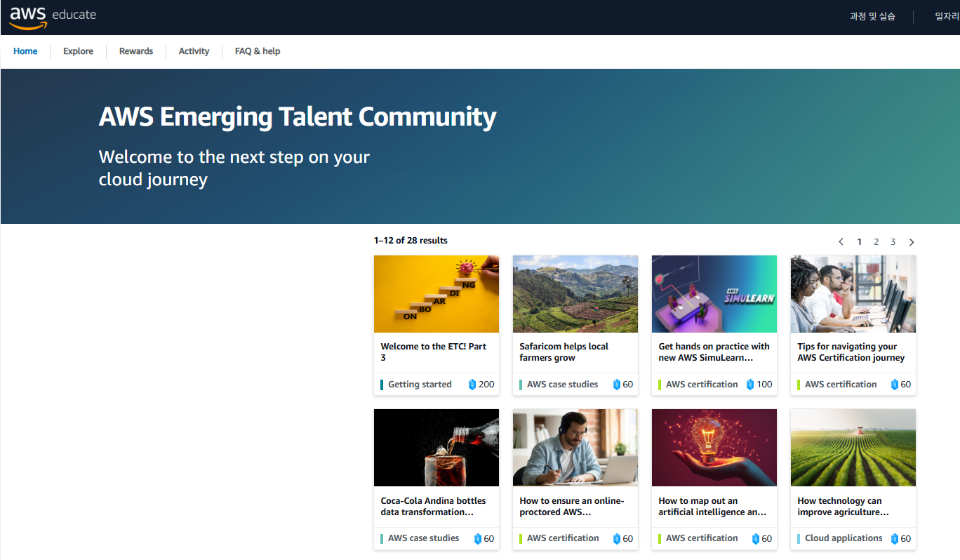Switch to the Activity tab
Image resolution: width=960 pixels, height=560 pixels.
pyautogui.click(x=194, y=51)
